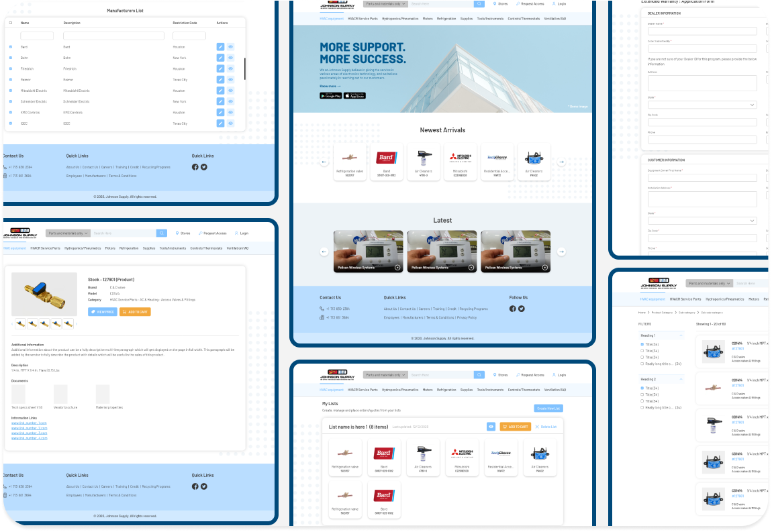This screenshot has width=772, height=532.
Task: Click search magnifier button on home page header
Action: (479, 3)
